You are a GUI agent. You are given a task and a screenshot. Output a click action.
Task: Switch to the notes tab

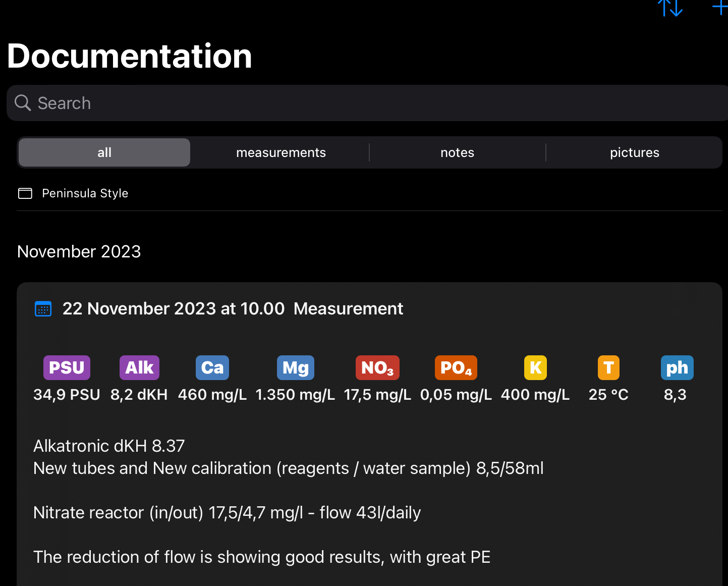[457, 152]
